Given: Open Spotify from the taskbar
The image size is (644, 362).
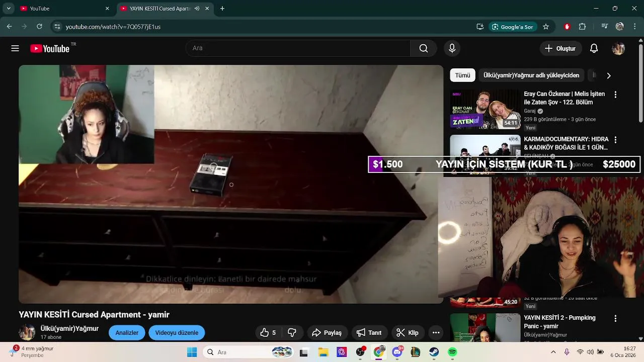Looking at the screenshot, I should coord(452,352).
